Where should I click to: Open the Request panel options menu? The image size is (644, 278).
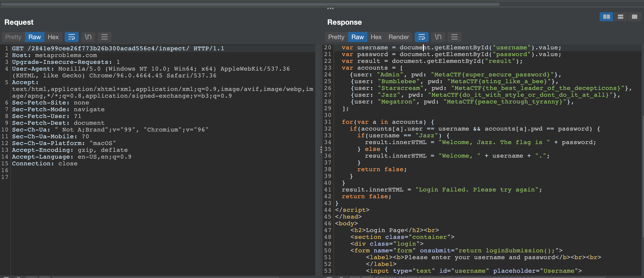pyautogui.click(x=105, y=37)
